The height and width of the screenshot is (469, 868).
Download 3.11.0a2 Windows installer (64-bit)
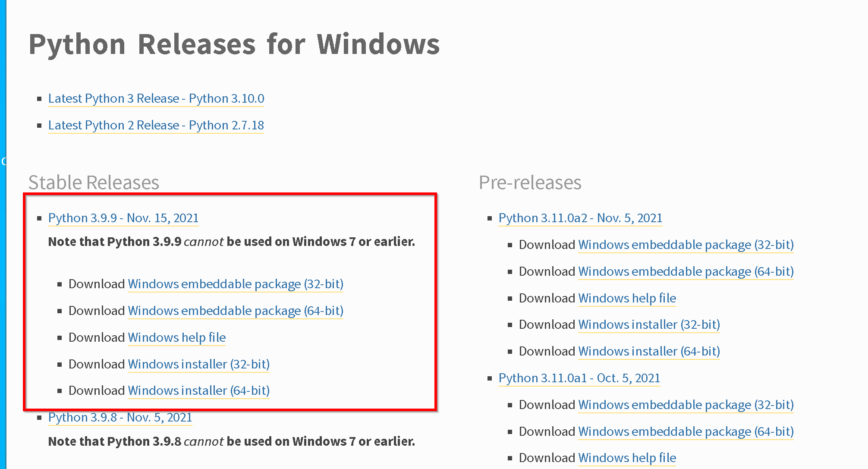pyautogui.click(x=649, y=351)
